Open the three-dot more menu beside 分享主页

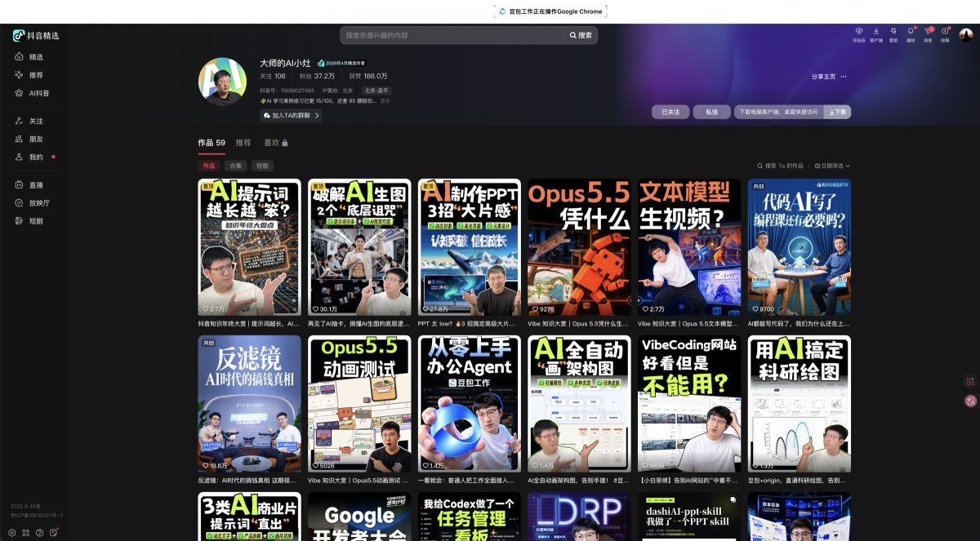point(844,76)
